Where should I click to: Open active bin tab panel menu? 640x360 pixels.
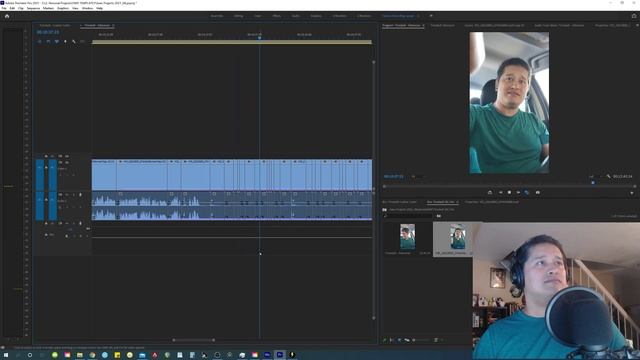pos(458,202)
